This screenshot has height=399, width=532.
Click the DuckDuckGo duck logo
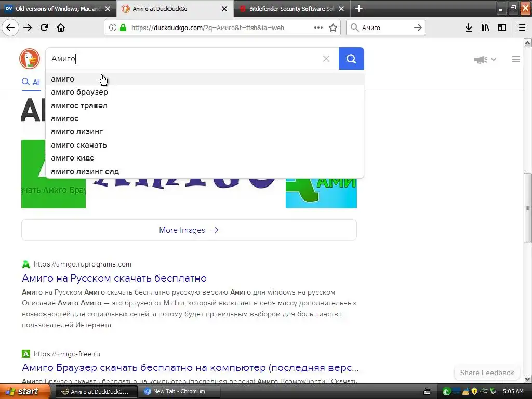tap(30, 59)
